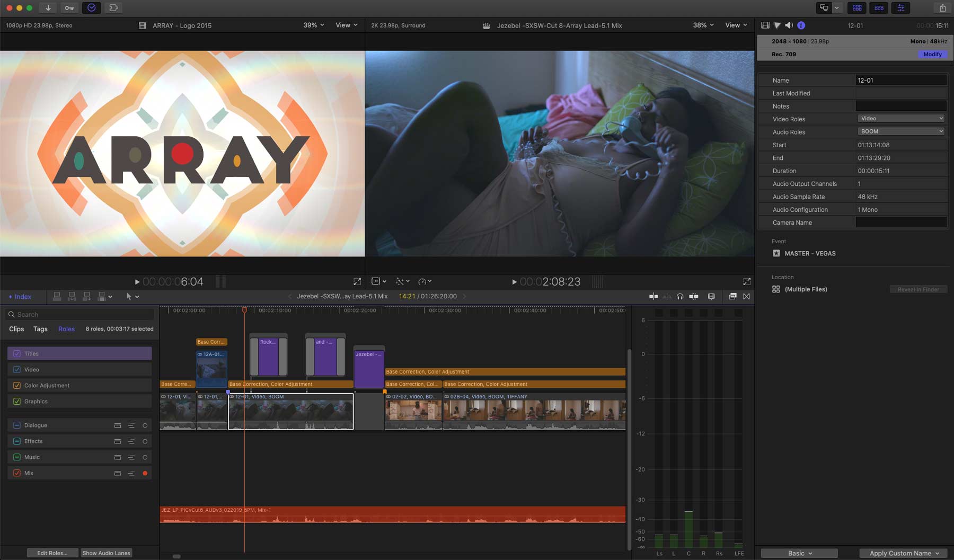
Task: Toggle the Graphics role checkbox
Action: 17,402
